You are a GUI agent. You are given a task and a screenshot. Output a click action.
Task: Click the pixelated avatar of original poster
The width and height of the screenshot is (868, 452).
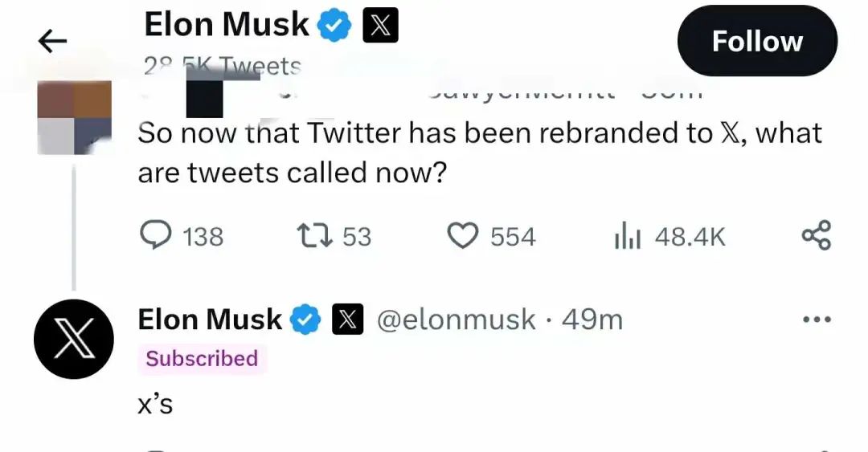tap(74, 117)
